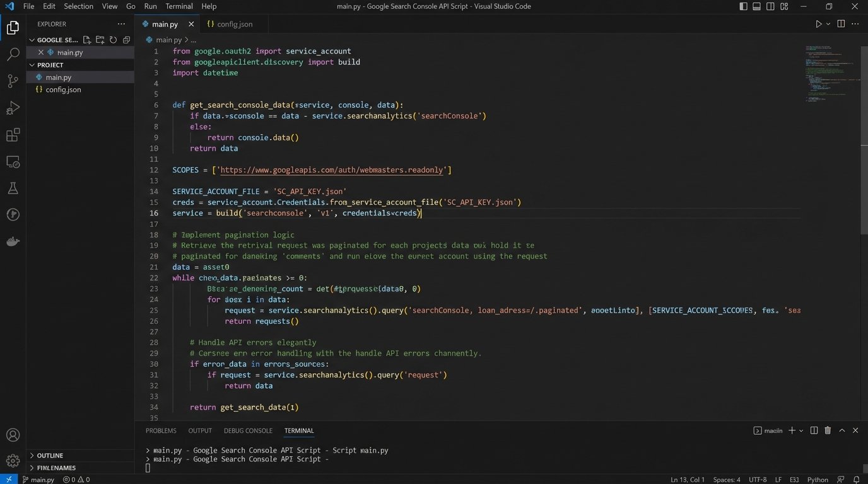
Task: Open the Manage settings gear
Action: pos(13,461)
